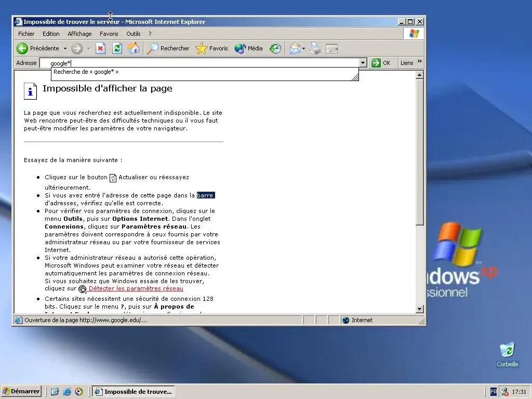Go to the home page icon
This screenshot has height=399, width=532.
coord(134,48)
